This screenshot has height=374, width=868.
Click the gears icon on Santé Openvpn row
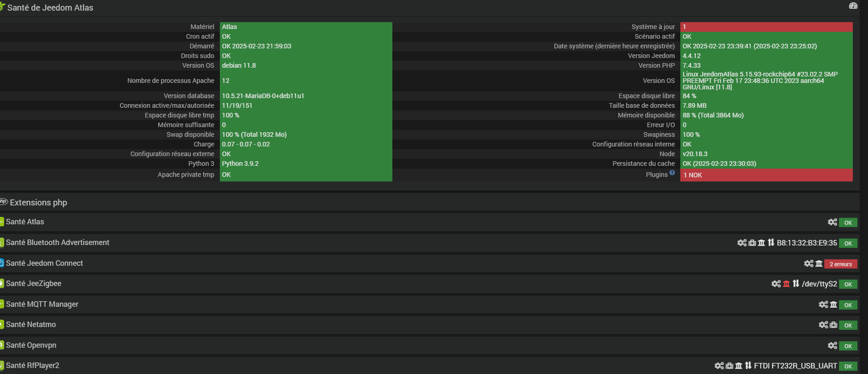[832, 345]
